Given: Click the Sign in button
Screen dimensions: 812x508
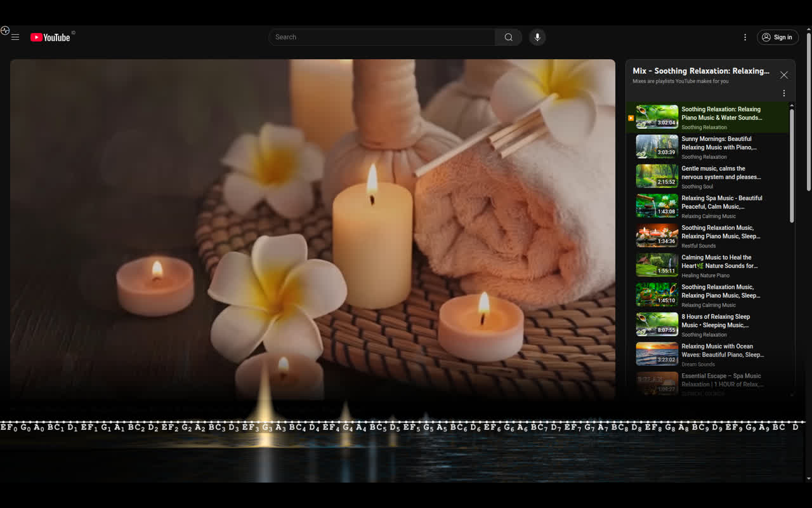Looking at the screenshot, I should [777, 37].
